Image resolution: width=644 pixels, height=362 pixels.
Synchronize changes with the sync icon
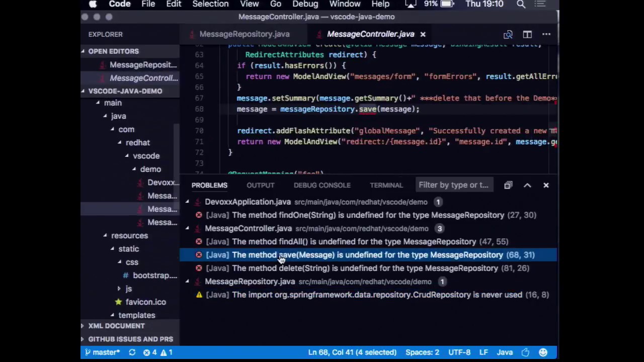[132, 352]
